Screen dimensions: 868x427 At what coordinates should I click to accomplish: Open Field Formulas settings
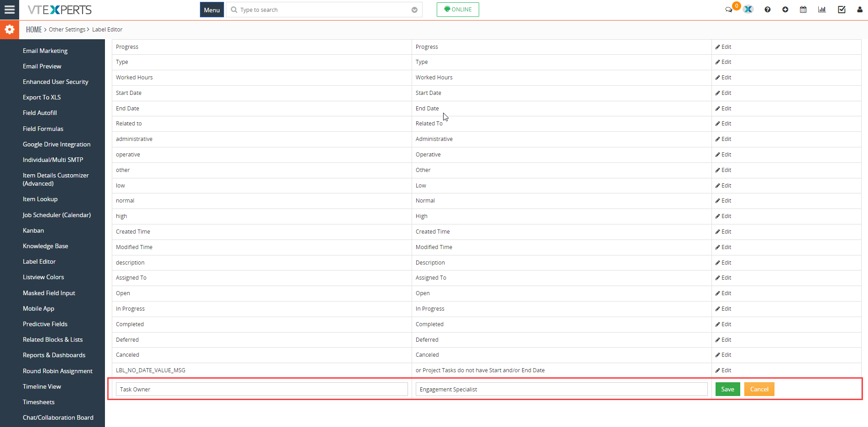point(43,129)
